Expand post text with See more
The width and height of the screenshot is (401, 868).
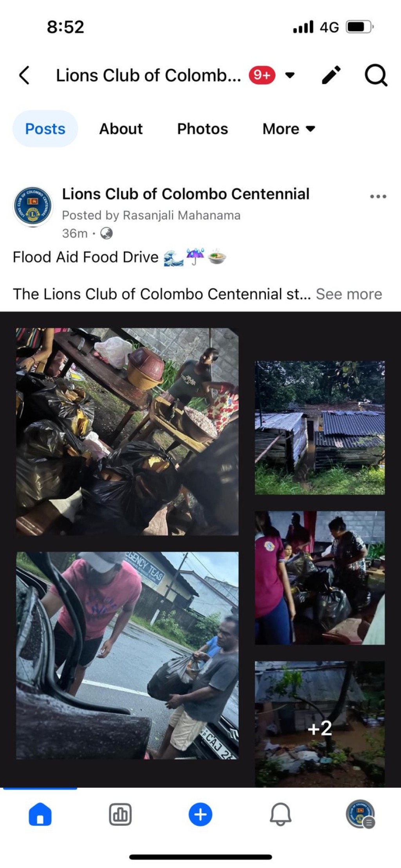tap(349, 294)
